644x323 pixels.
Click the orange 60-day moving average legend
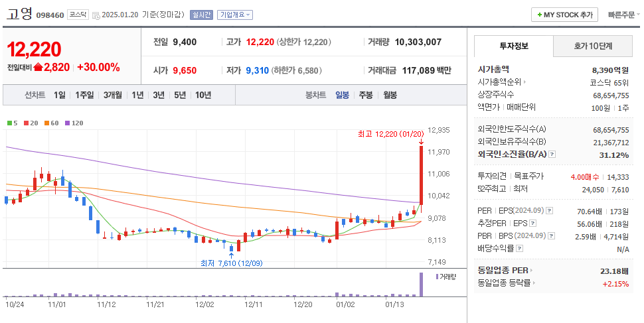click(52, 123)
